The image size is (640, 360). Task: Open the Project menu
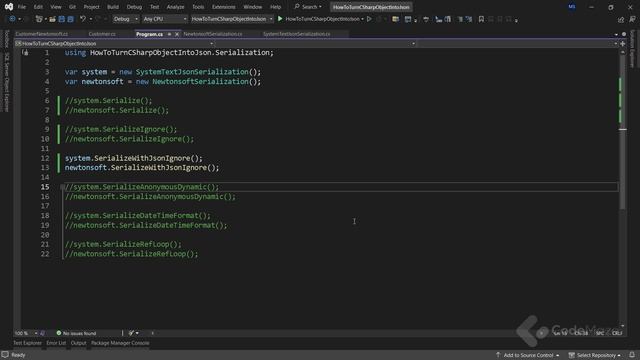coord(91,7)
